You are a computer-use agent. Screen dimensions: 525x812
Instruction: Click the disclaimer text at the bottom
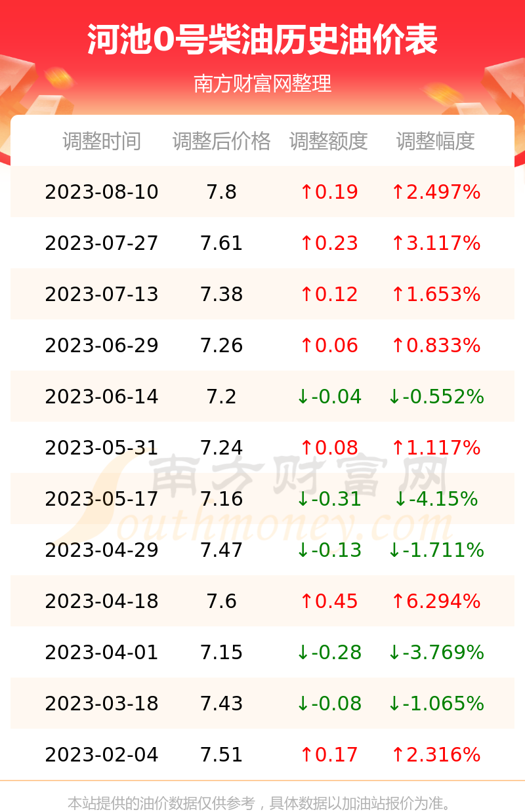coord(262,803)
